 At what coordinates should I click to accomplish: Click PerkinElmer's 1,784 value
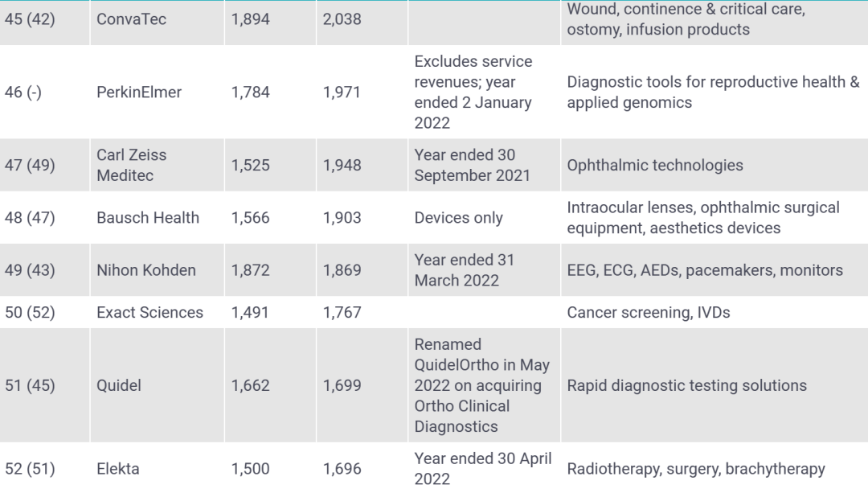click(x=250, y=92)
